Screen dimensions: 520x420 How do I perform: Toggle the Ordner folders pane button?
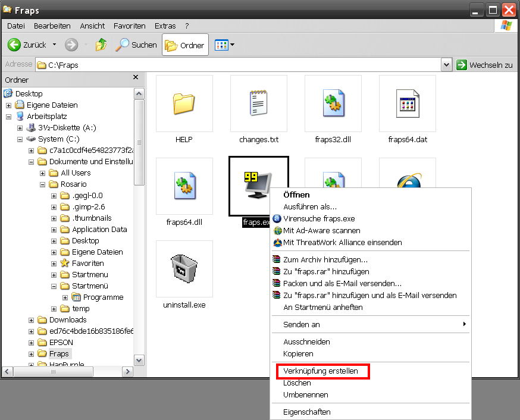[185, 45]
